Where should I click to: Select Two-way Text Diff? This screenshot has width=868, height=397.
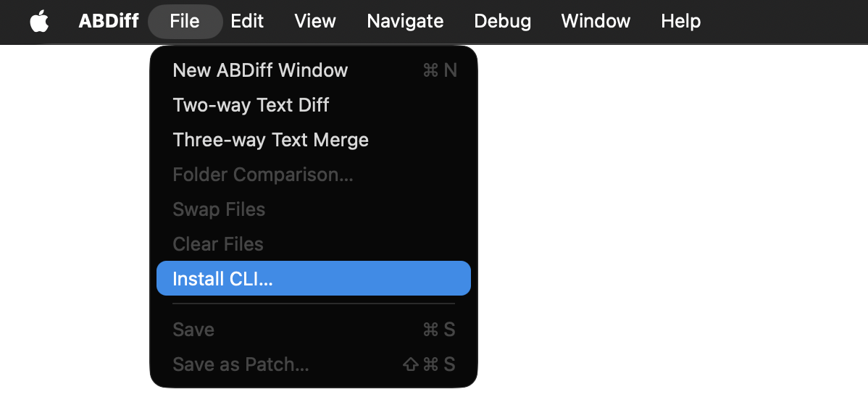(x=251, y=105)
